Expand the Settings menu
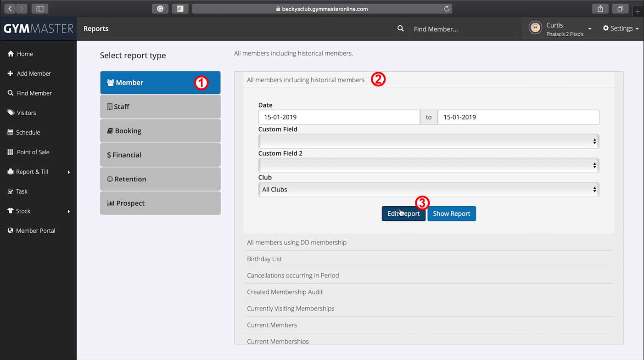This screenshot has height=360, width=644. [x=621, y=28]
